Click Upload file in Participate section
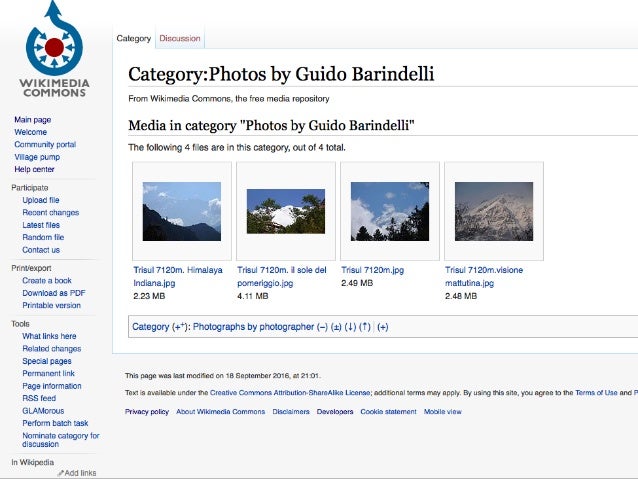 point(41,200)
